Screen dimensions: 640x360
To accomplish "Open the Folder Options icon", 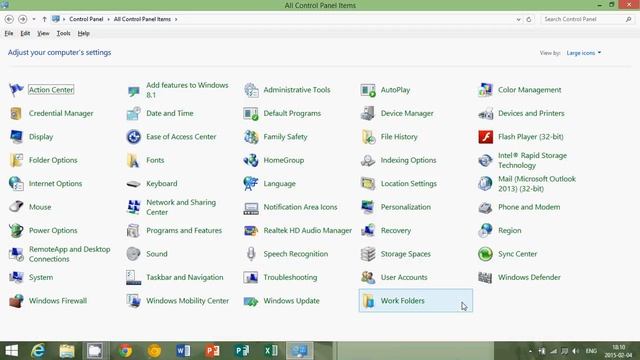I will click(x=16, y=160).
